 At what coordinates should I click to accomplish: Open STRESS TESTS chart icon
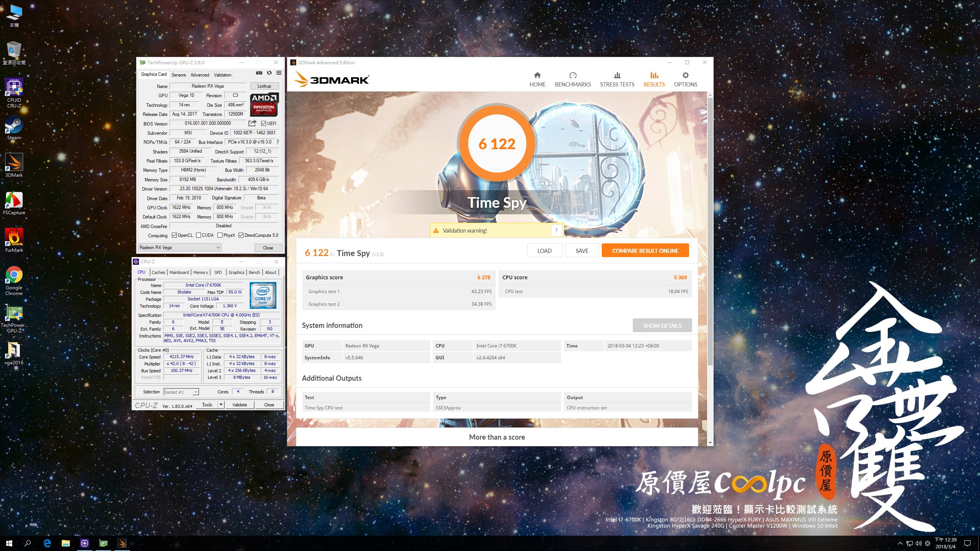pyautogui.click(x=617, y=75)
